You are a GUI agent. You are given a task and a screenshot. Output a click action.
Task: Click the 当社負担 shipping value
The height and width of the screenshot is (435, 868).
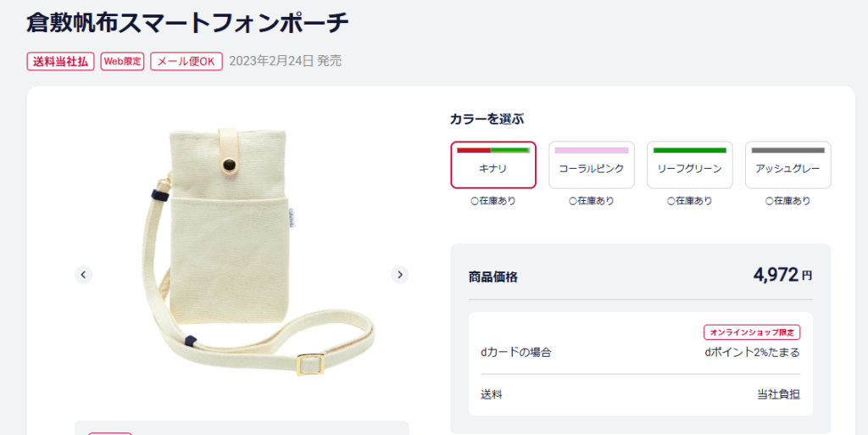(778, 394)
